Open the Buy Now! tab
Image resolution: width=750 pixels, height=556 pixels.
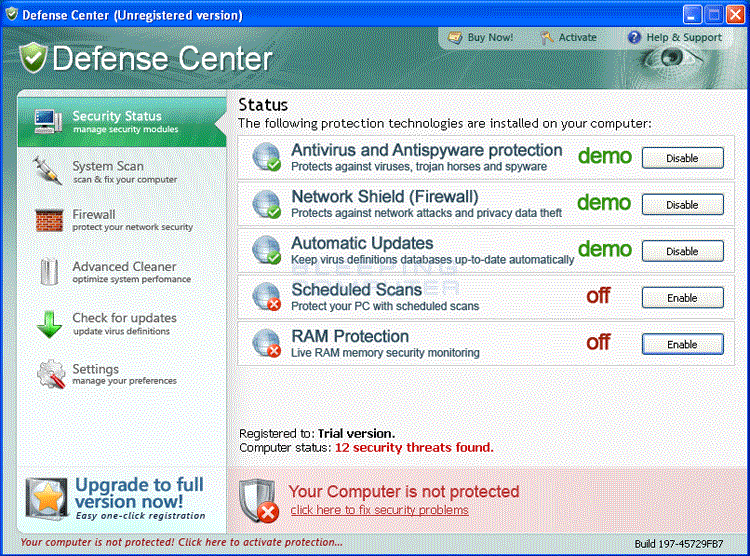(x=481, y=38)
